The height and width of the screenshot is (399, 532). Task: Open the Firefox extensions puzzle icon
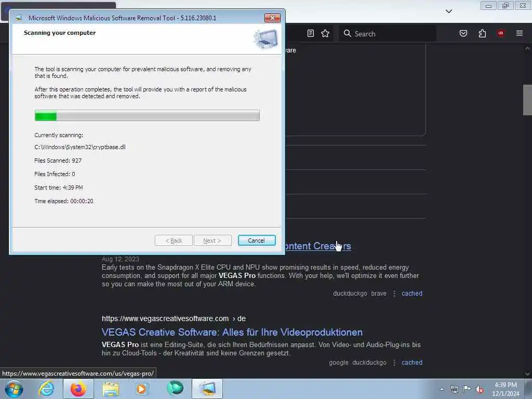coord(482,33)
